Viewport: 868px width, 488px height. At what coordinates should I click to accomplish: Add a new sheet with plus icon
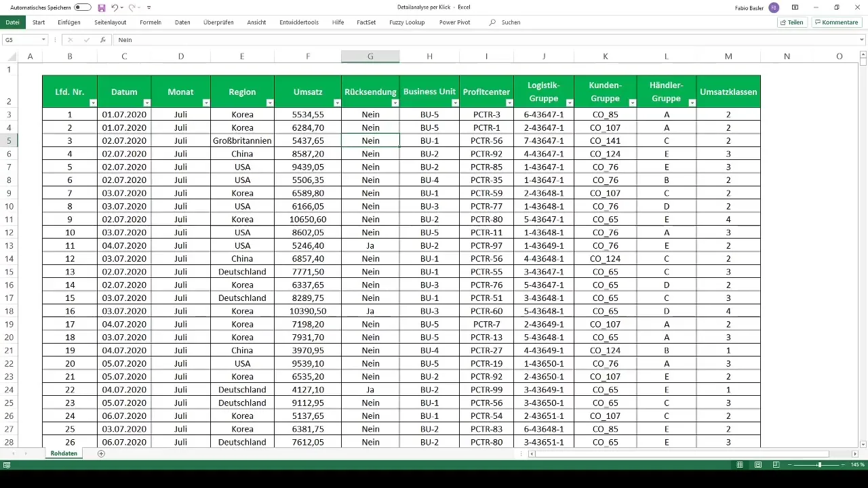(x=101, y=453)
